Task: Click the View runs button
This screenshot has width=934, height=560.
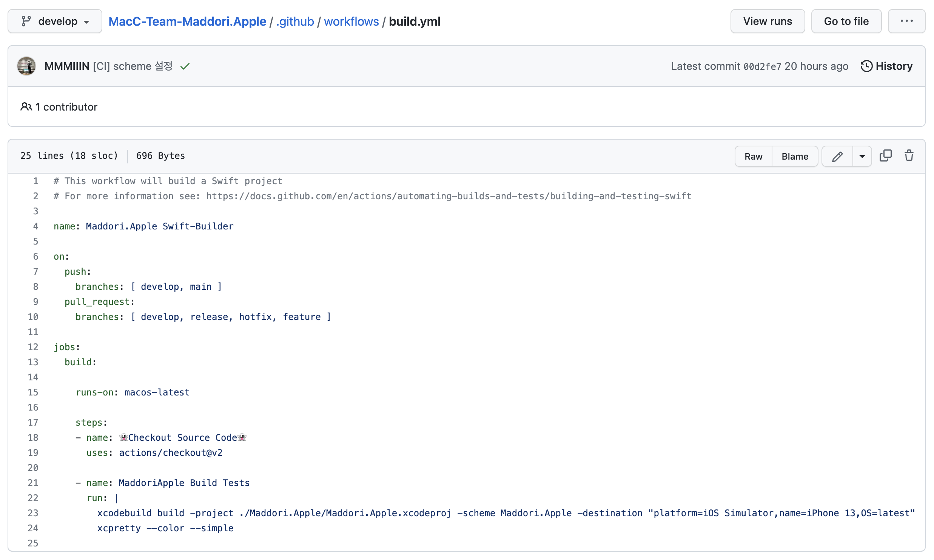Action: point(768,22)
